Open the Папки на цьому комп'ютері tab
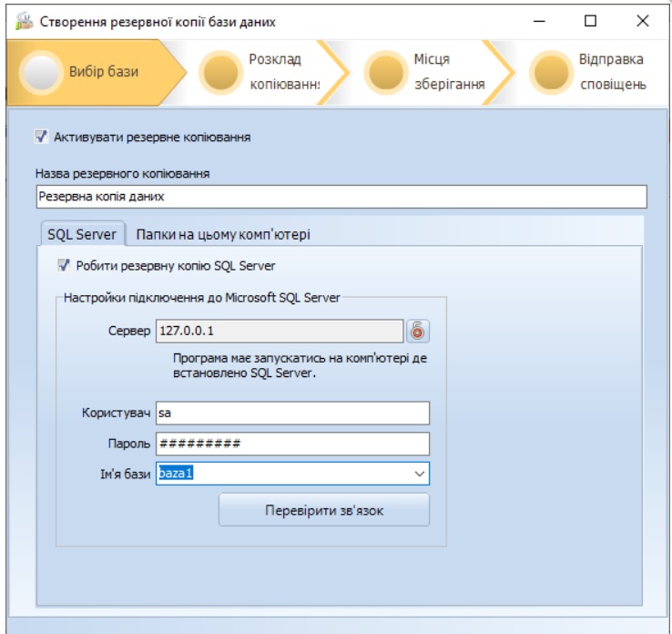The height and width of the screenshot is (634, 672). pos(223,234)
